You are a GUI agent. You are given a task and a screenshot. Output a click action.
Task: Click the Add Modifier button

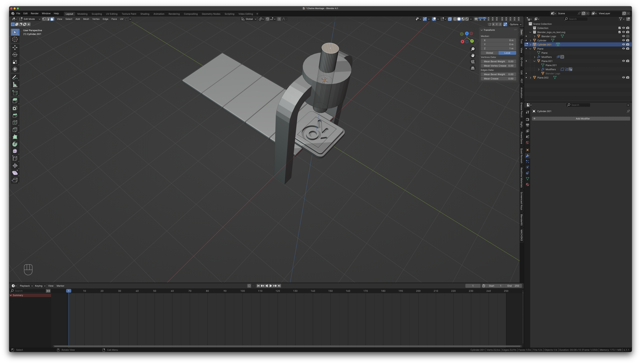581,119
